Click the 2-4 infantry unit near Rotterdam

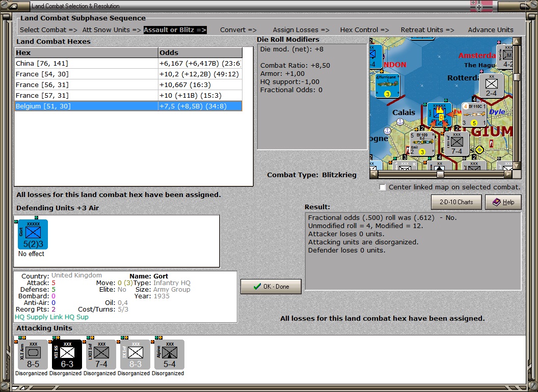click(491, 86)
